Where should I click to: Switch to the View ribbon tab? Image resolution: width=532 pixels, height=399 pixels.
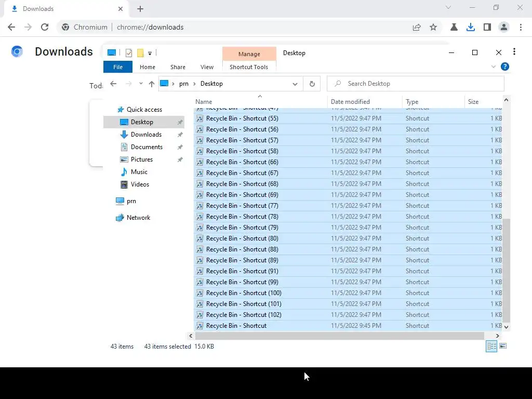click(x=207, y=67)
